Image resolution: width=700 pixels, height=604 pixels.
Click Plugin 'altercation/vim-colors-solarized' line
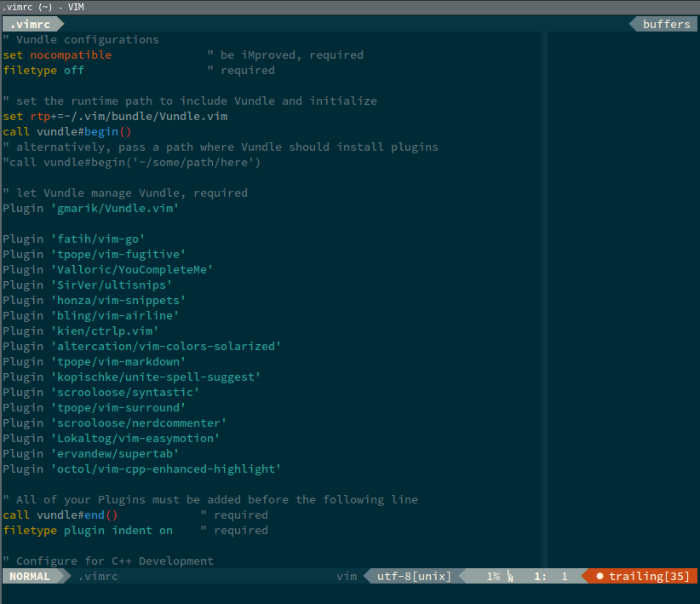pyautogui.click(x=142, y=346)
